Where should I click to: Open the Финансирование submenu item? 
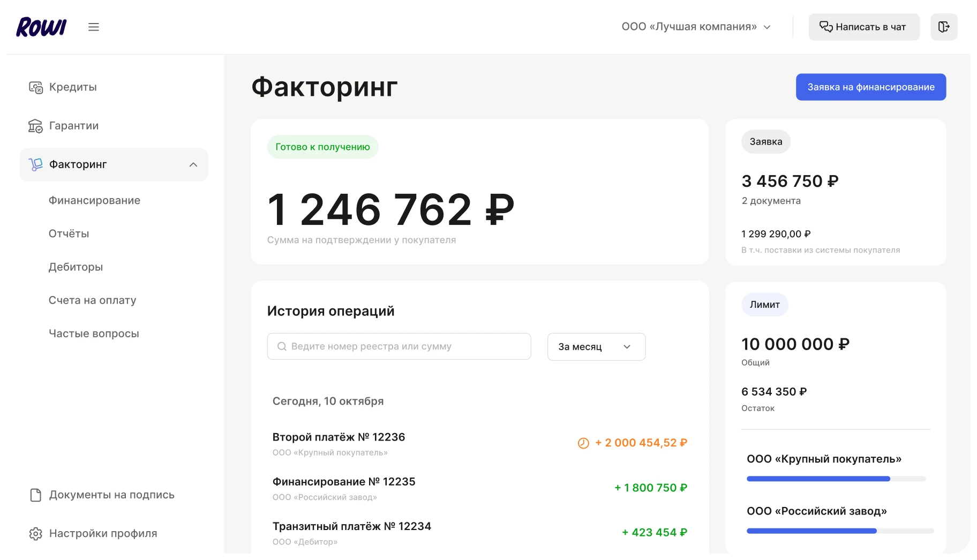(x=94, y=201)
